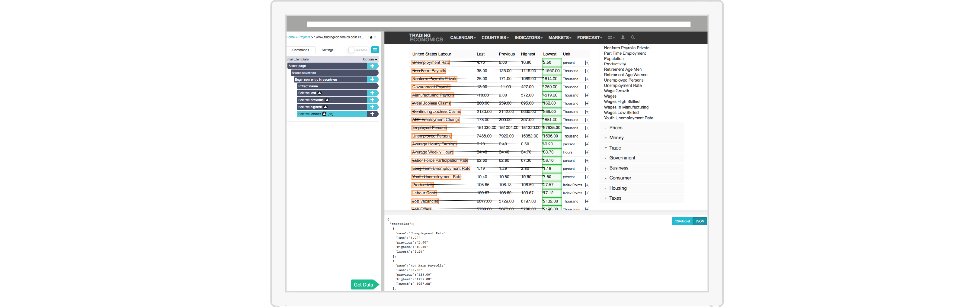Open the Projects breadcrumb link
The width and height of the screenshot is (980, 307).
click(x=304, y=37)
